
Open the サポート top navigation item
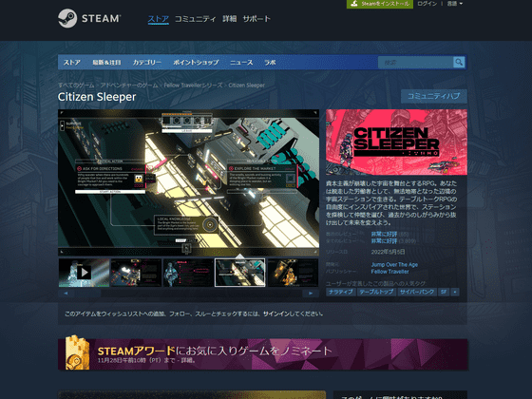point(256,19)
